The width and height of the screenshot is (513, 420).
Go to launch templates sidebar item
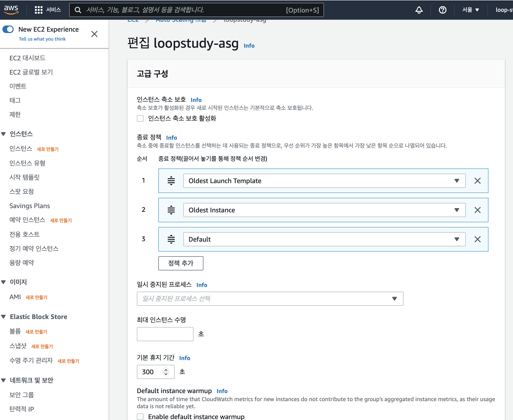25,177
